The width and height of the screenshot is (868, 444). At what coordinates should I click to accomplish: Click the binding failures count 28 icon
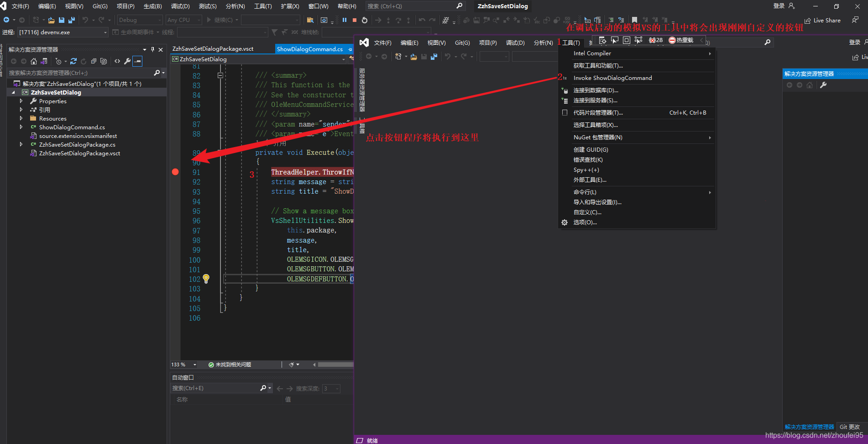pyautogui.click(x=656, y=40)
